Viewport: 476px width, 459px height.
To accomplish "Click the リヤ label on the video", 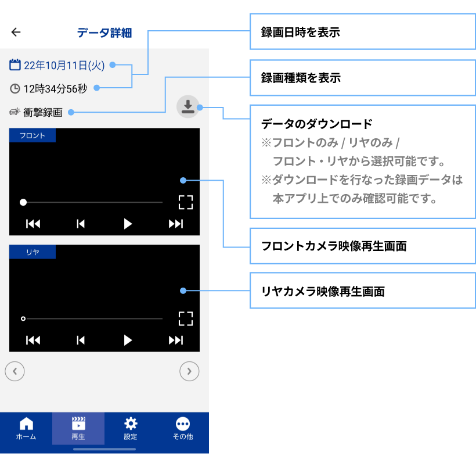I will pos(33,252).
